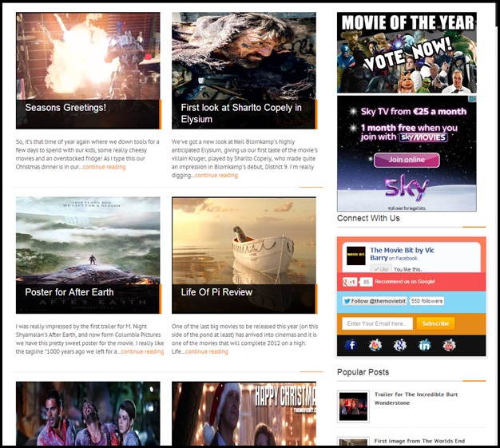500x448 pixels.
Task: Click the Facebook Like button
Action: [381, 269]
